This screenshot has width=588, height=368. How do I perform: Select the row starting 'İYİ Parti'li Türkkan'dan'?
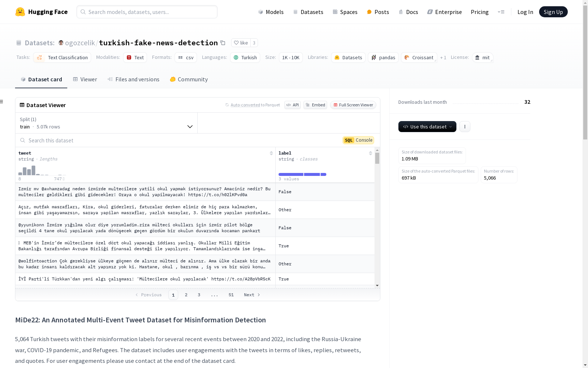[x=195, y=279]
